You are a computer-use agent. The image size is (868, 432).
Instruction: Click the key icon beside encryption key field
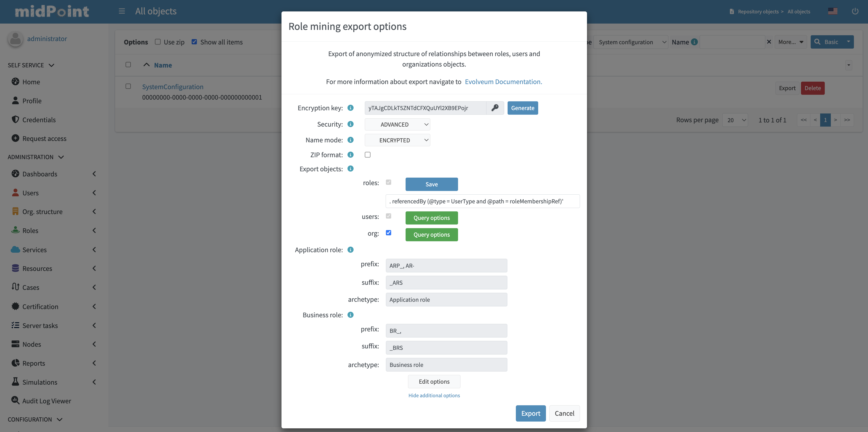click(x=495, y=108)
